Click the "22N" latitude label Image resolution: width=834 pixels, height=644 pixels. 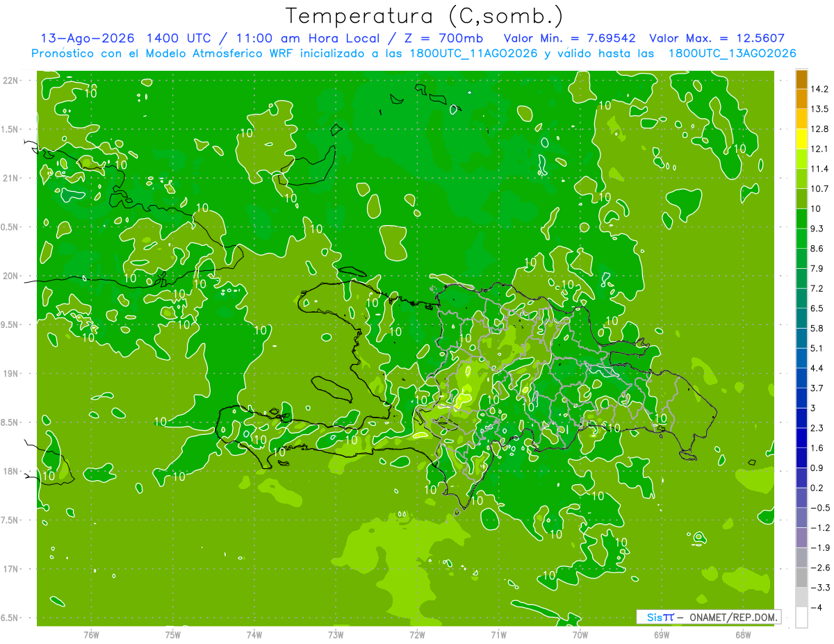pyautogui.click(x=11, y=81)
